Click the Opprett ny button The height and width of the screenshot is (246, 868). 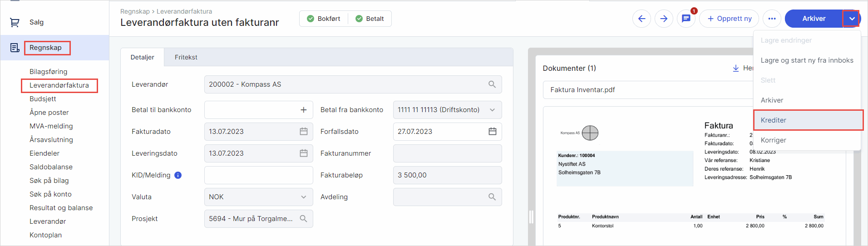pos(729,19)
